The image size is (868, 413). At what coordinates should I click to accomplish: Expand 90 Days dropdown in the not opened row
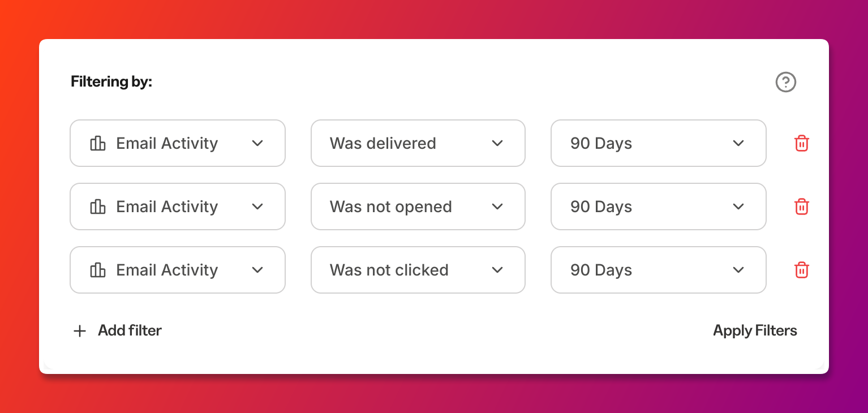pyautogui.click(x=659, y=206)
